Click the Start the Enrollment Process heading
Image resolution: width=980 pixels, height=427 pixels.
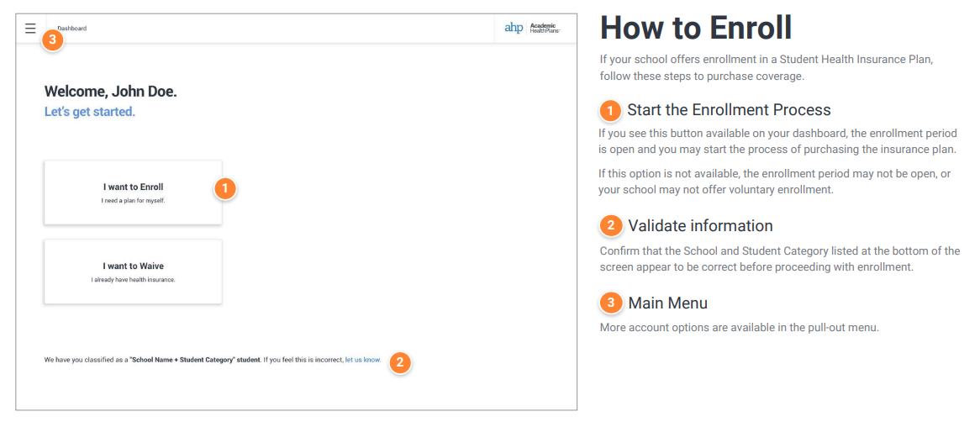pyautogui.click(x=729, y=110)
